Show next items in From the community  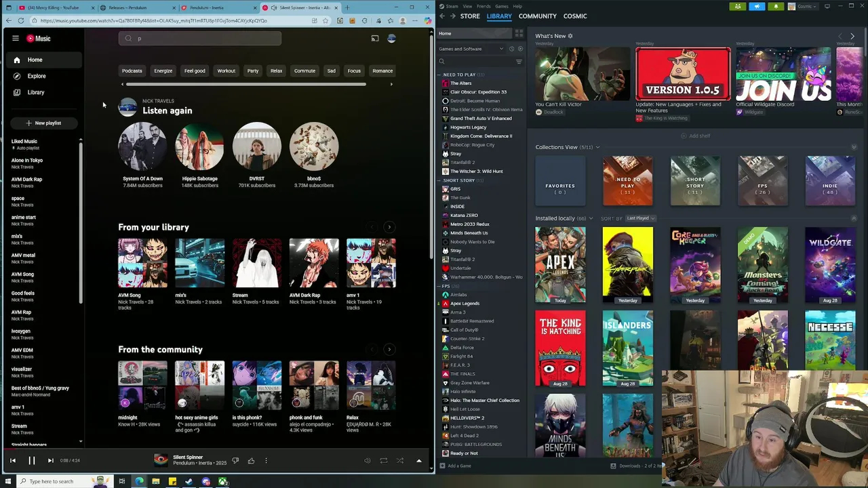389,349
